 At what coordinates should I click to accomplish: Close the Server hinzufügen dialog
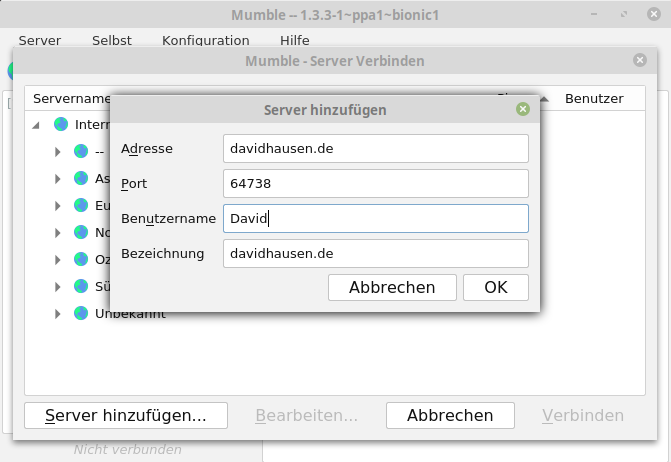[523, 109]
